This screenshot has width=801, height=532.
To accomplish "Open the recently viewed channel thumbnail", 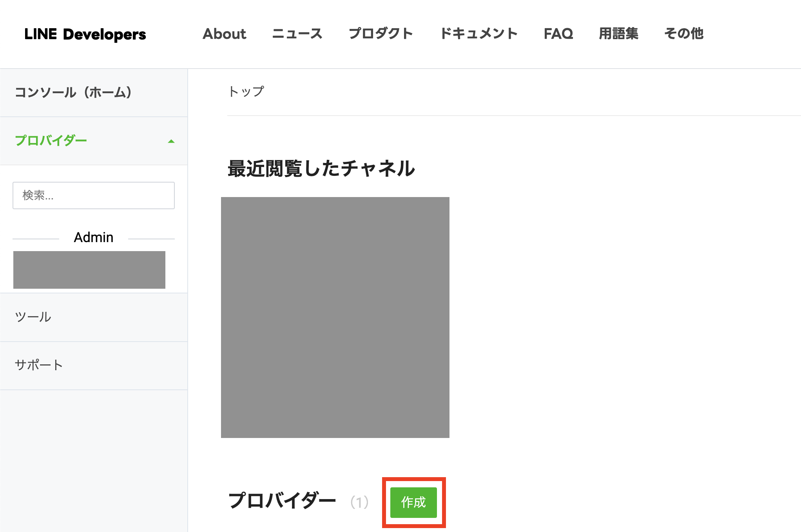I will pos(335,317).
